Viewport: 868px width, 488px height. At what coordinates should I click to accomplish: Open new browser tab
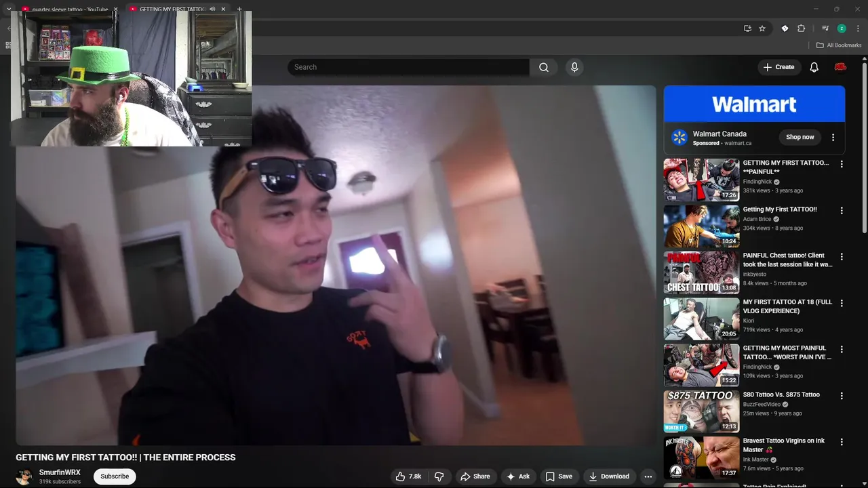239,9
